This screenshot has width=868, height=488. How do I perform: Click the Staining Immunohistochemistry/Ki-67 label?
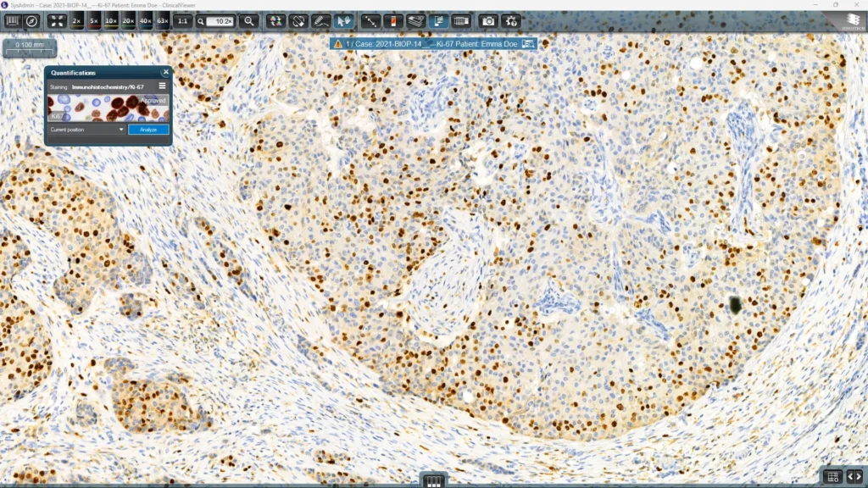pyautogui.click(x=97, y=87)
